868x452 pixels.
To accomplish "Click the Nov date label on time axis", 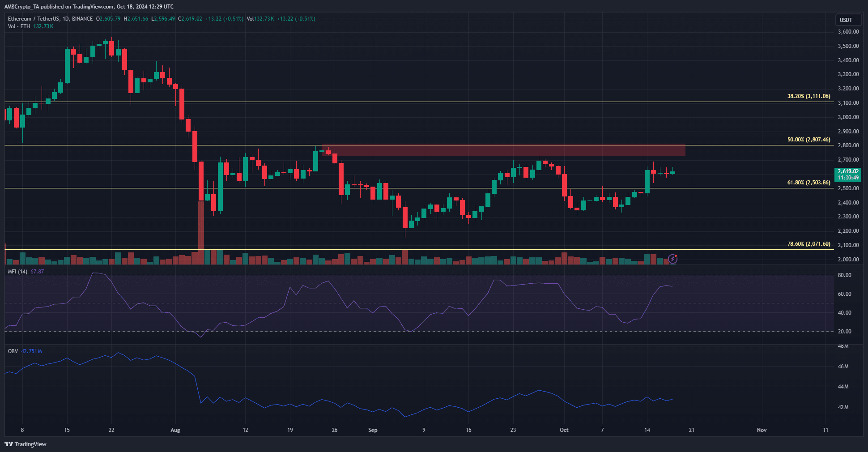I will tap(762, 430).
